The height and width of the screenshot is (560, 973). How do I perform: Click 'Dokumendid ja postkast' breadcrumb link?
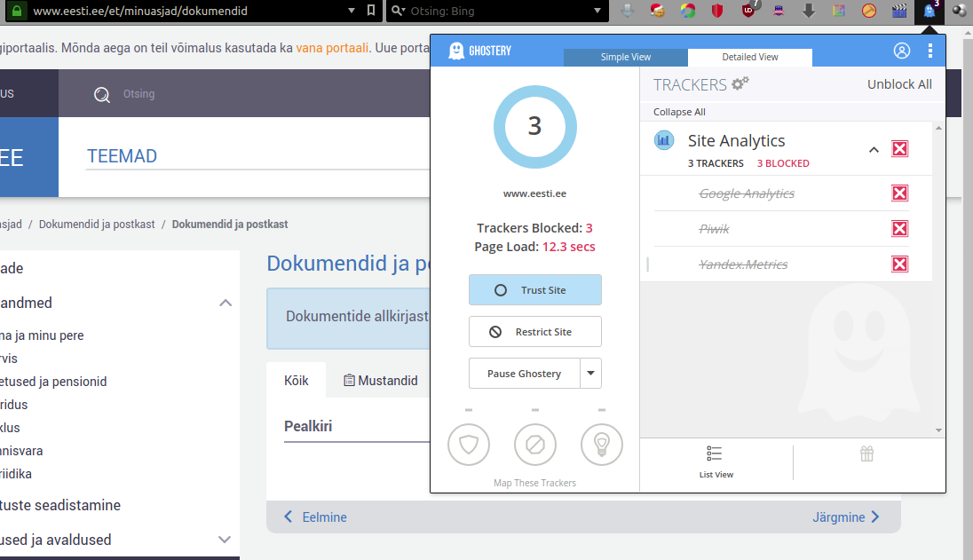coord(97,224)
